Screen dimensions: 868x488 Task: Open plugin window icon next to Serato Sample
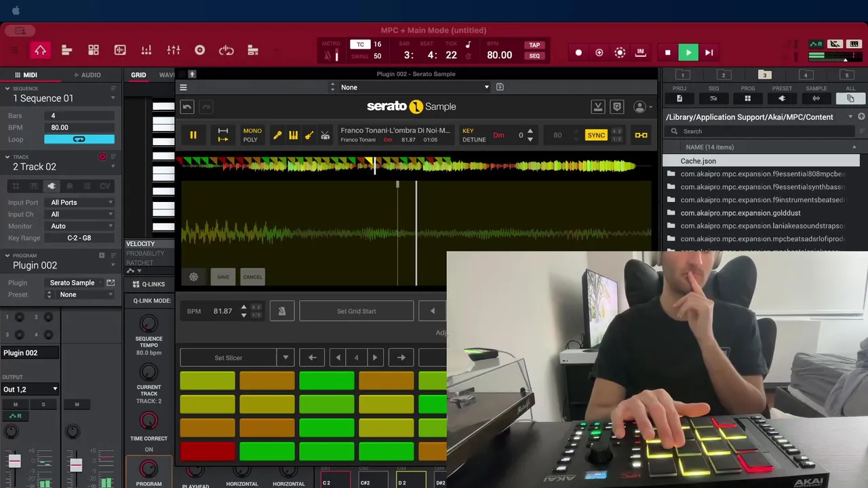(x=111, y=283)
